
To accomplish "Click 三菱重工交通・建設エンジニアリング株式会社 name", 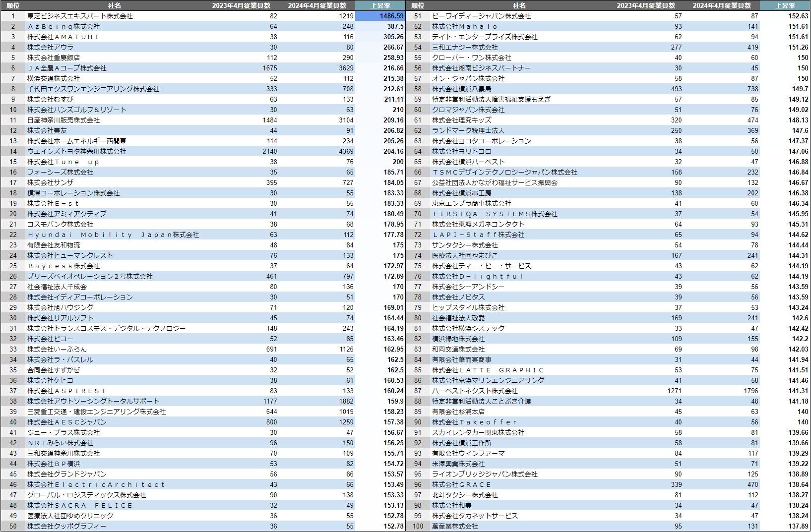I will [x=97, y=412].
